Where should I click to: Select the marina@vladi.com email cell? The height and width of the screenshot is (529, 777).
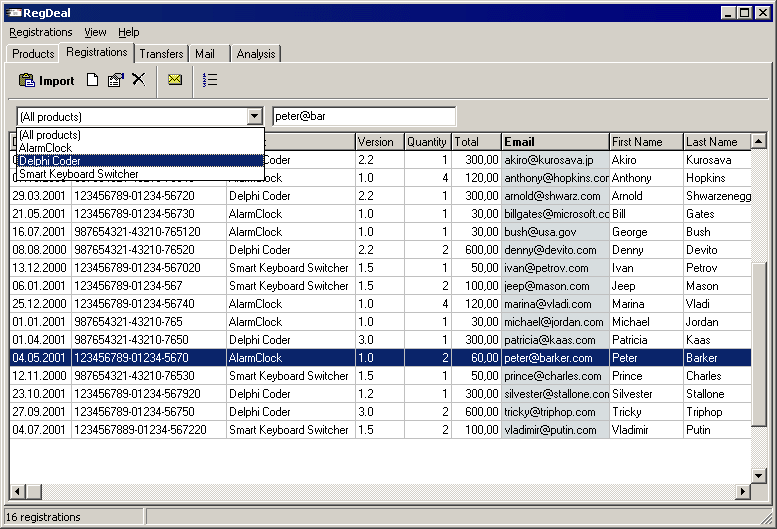pyautogui.click(x=555, y=304)
